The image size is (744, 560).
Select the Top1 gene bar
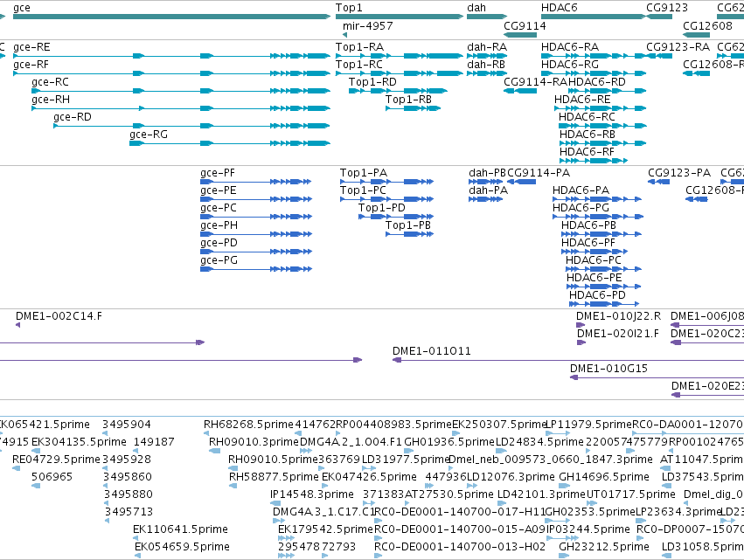click(x=400, y=17)
